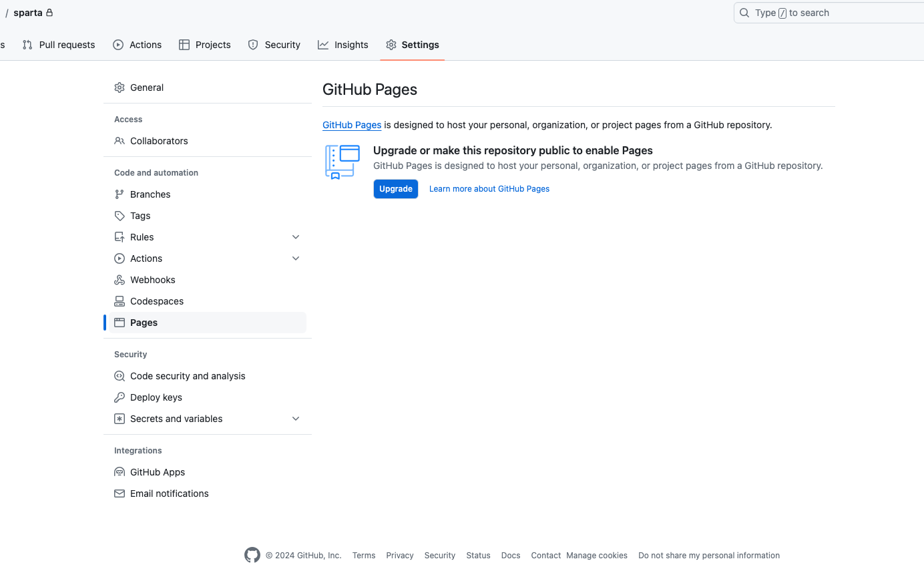
Task: Select Pages in the sidebar
Action: click(x=208, y=323)
